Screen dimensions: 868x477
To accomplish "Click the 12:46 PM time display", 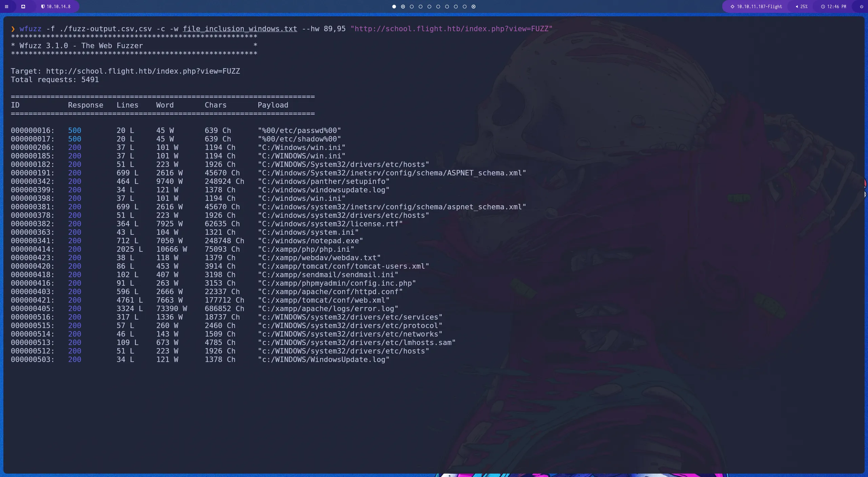I will pyautogui.click(x=836, y=6).
